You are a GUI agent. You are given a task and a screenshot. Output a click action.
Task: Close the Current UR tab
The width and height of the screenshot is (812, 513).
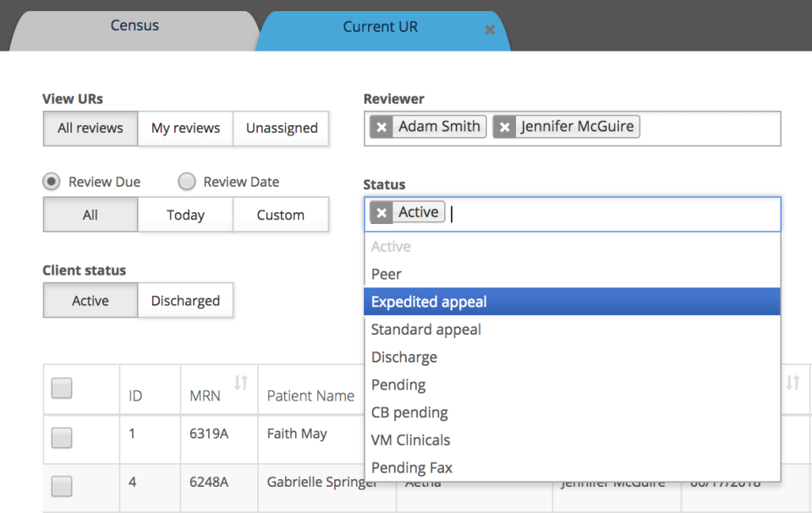[489, 30]
